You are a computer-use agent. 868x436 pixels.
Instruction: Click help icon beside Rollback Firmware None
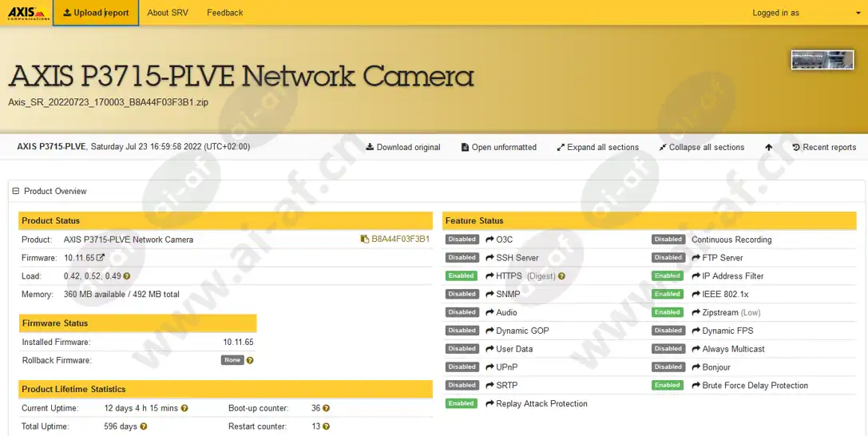click(250, 360)
